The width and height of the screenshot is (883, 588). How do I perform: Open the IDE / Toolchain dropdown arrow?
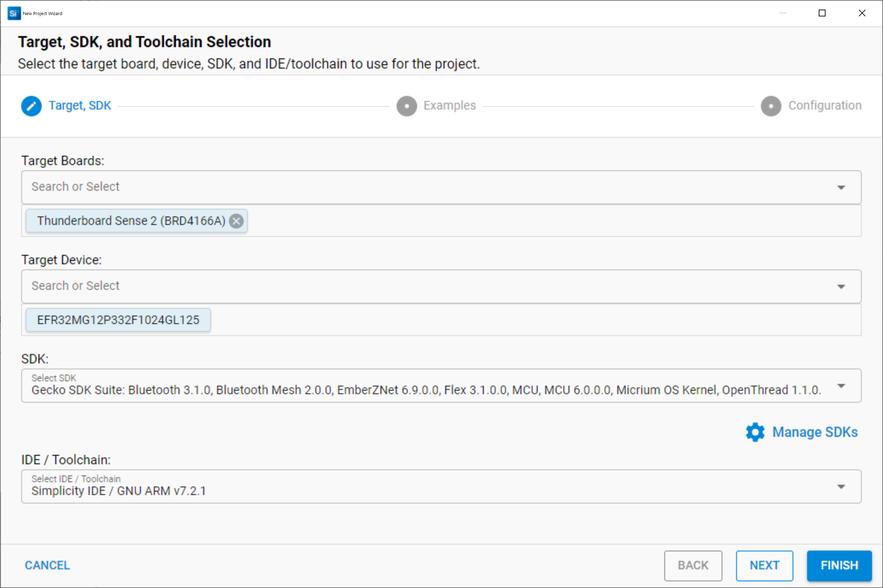click(841, 487)
